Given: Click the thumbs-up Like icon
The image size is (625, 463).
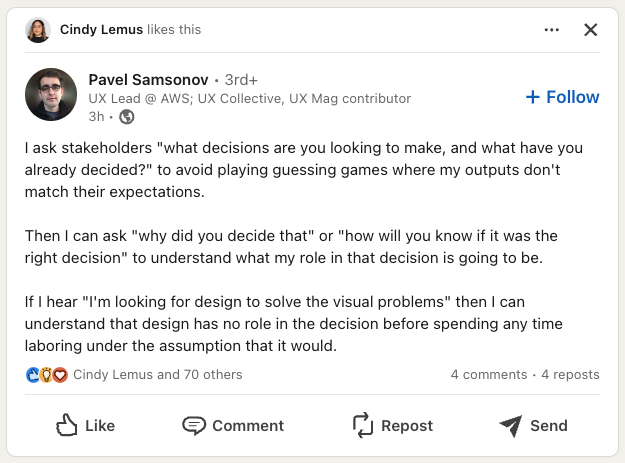Looking at the screenshot, I should coord(68,425).
